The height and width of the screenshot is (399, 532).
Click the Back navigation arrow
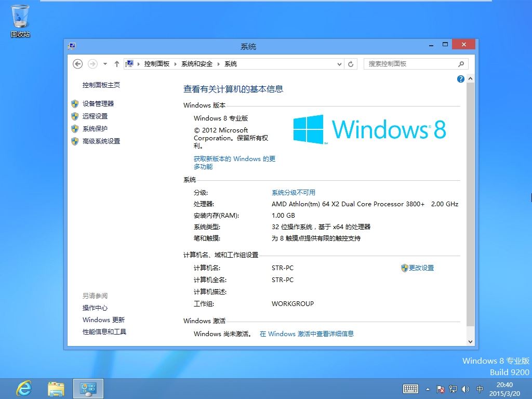point(78,64)
